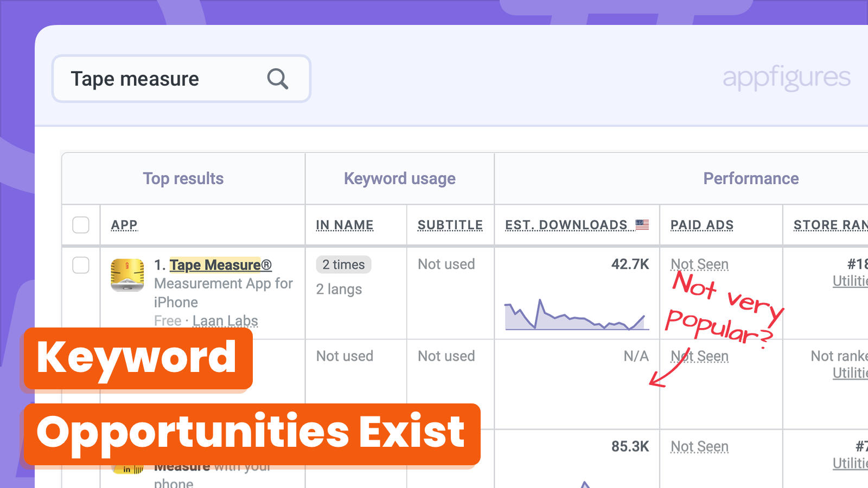Click Not used in-name cell of second row
Viewport: 868px width, 488px height.
tap(344, 356)
